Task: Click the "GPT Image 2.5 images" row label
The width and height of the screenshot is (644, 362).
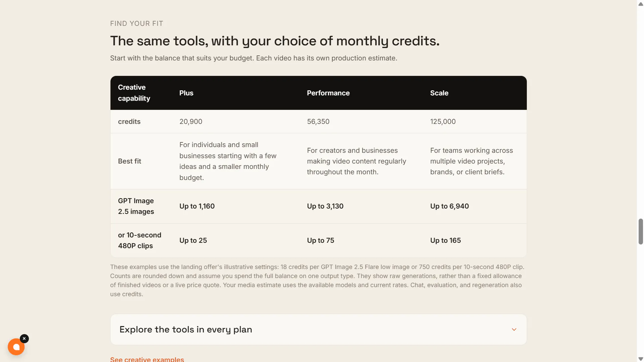Action: [x=136, y=206]
